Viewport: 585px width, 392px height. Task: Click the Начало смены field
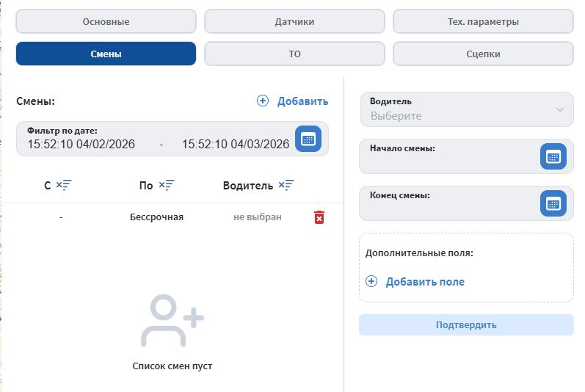click(466, 156)
